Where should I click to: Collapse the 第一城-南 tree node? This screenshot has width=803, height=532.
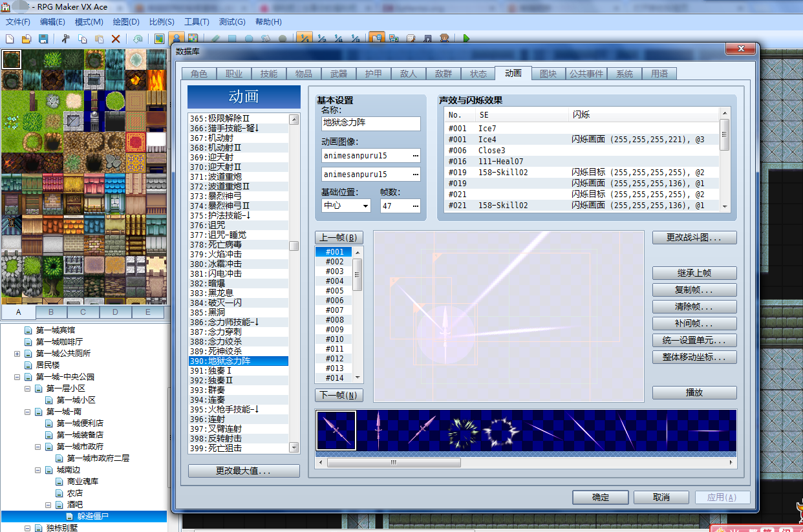coord(27,412)
